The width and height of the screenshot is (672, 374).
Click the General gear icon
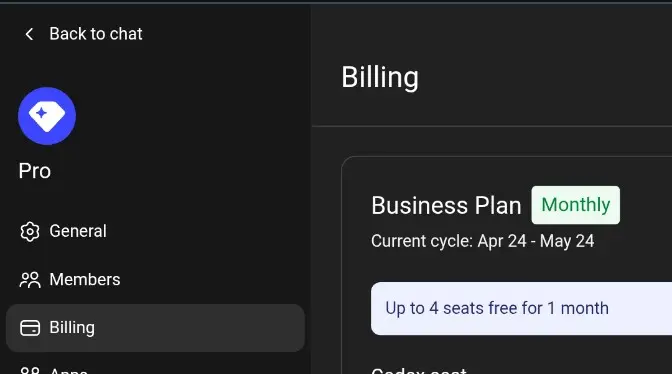tap(30, 232)
